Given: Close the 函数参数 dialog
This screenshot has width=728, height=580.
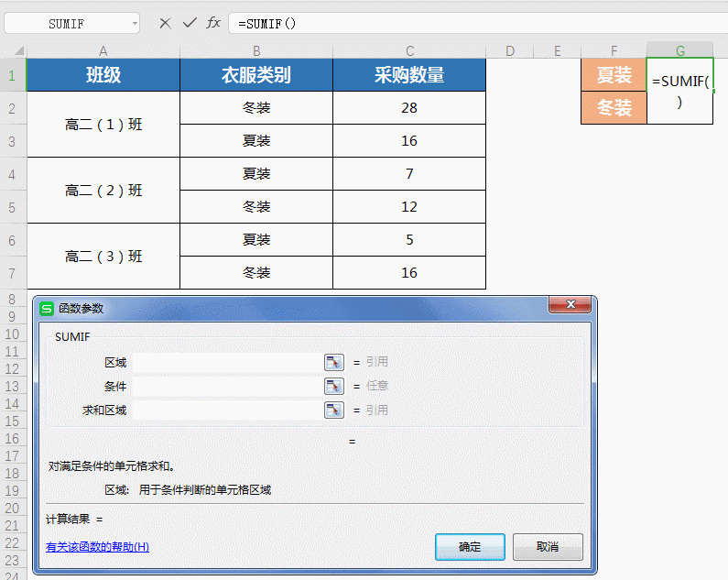Looking at the screenshot, I should click(570, 304).
